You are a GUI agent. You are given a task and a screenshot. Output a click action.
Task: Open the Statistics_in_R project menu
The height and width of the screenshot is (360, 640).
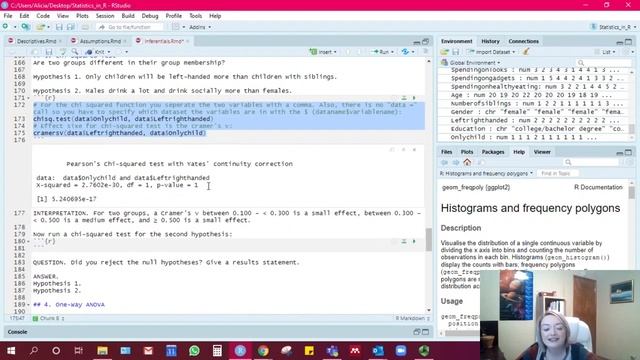click(x=613, y=27)
